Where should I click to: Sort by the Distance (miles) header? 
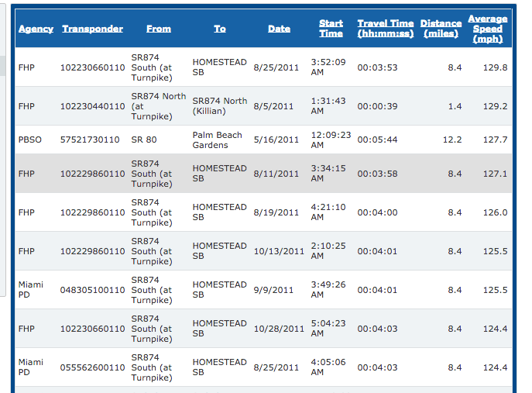441,29
